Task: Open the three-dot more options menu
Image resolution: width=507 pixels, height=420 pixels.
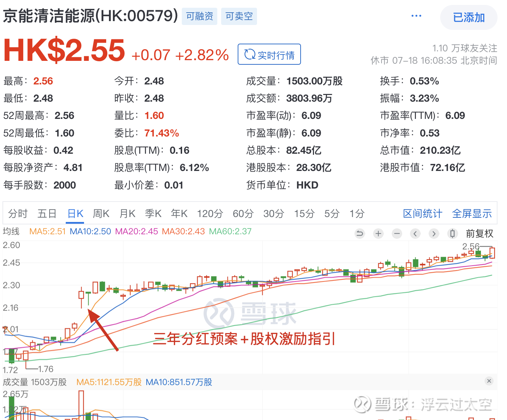Action: coord(416,16)
